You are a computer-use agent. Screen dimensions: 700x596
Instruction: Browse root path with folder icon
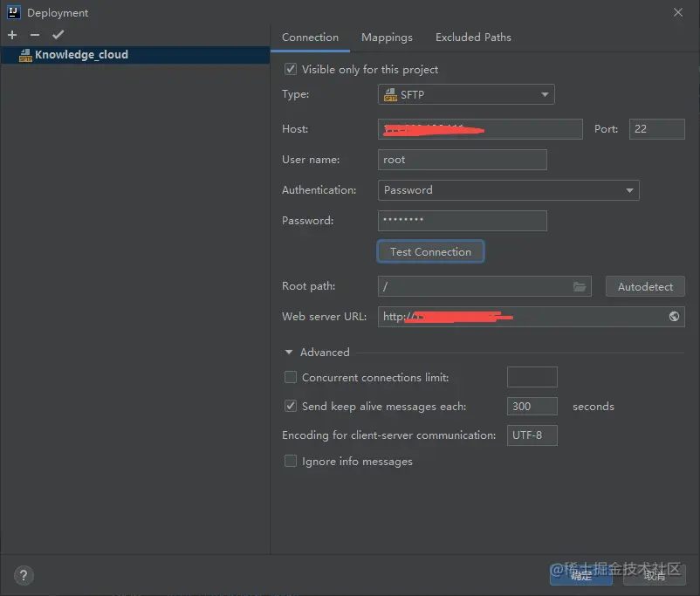coord(580,286)
